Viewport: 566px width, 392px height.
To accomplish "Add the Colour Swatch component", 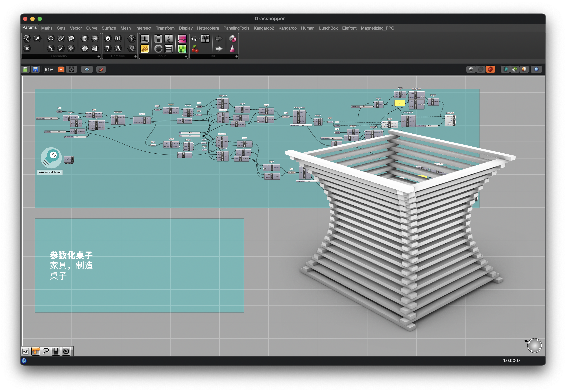I will pos(182,49).
